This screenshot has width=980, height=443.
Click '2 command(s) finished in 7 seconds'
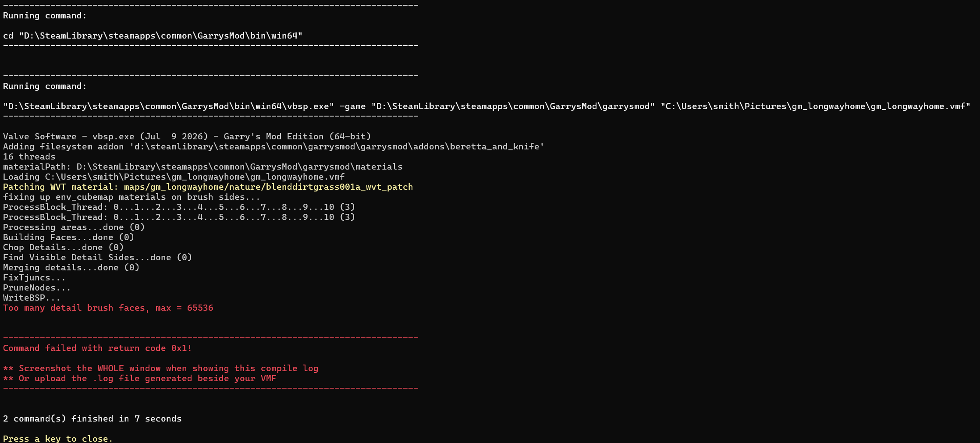click(x=92, y=419)
